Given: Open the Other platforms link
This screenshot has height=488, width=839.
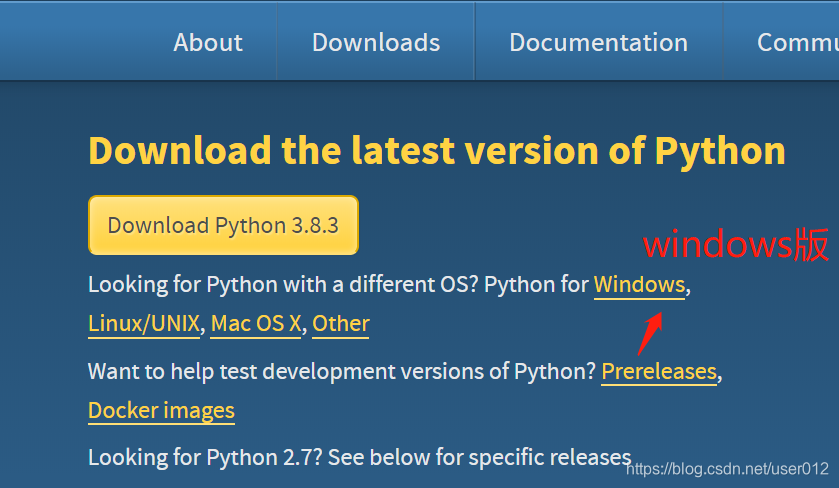Looking at the screenshot, I should (341, 324).
